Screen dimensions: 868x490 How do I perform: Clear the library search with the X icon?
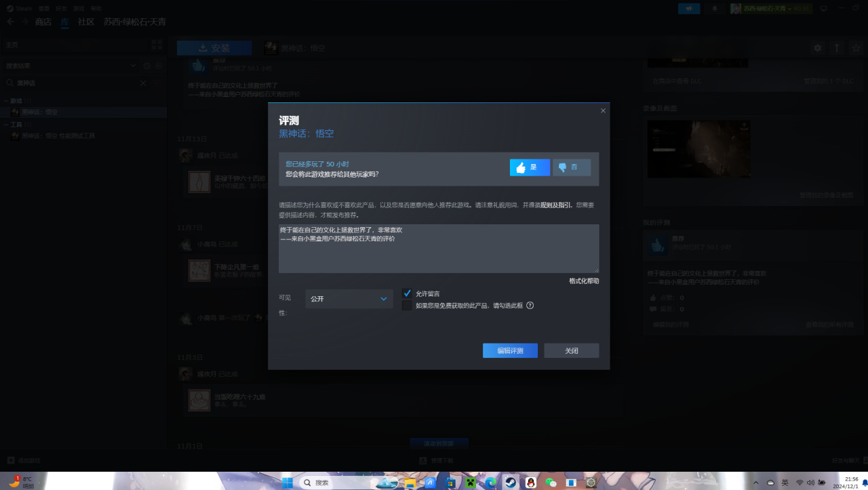(143, 83)
